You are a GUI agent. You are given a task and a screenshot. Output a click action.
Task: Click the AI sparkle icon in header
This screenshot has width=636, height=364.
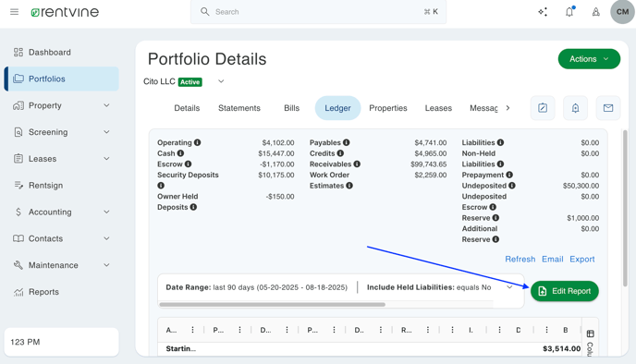pos(543,12)
